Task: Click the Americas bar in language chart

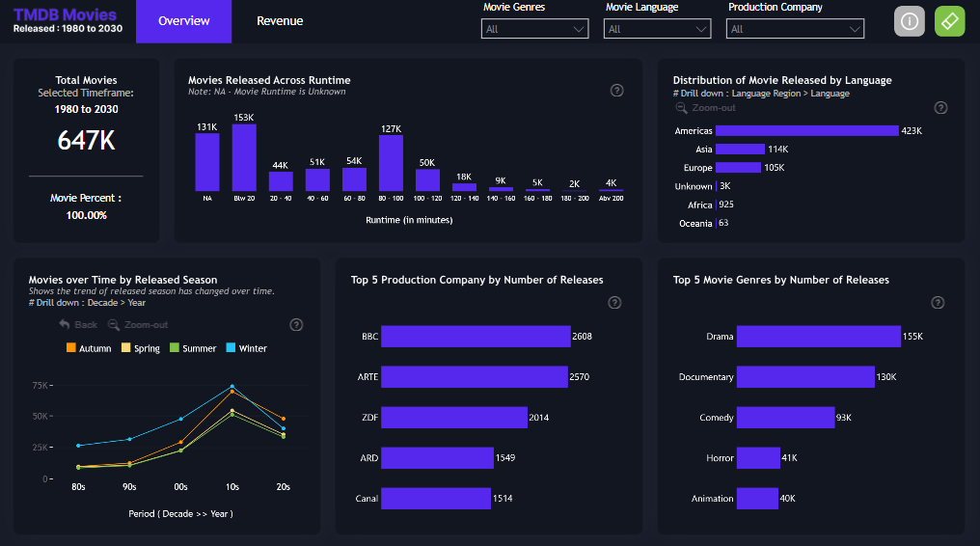Action: (x=805, y=130)
